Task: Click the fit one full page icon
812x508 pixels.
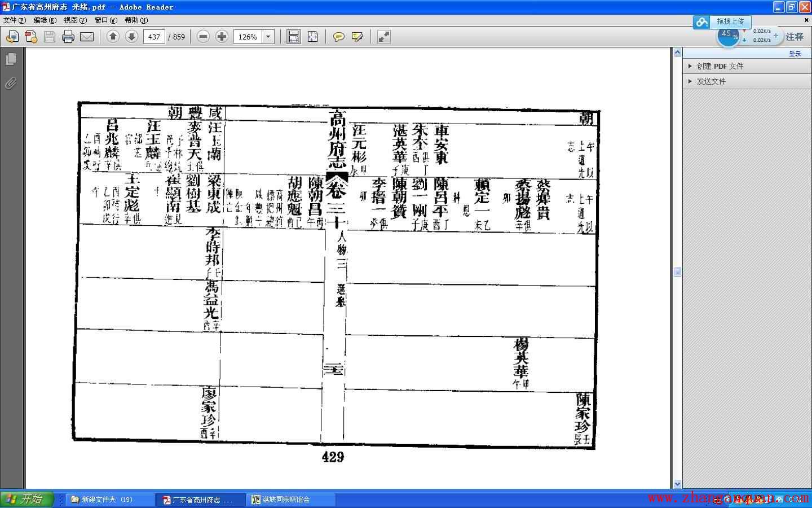Action: pos(312,37)
